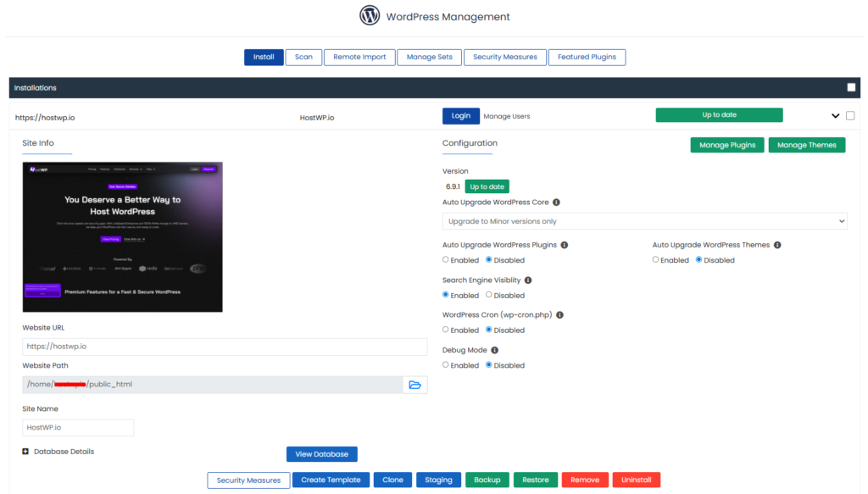Click the wide Up to date status button
Image resolution: width=868 pixels, height=494 pixels.
[719, 115]
